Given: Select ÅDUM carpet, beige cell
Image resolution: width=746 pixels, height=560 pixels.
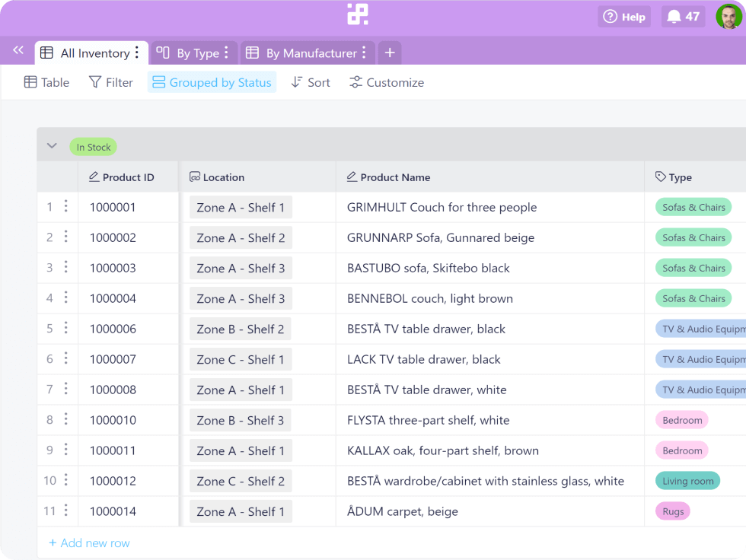Looking at the screenshot, I should [490, 511].
